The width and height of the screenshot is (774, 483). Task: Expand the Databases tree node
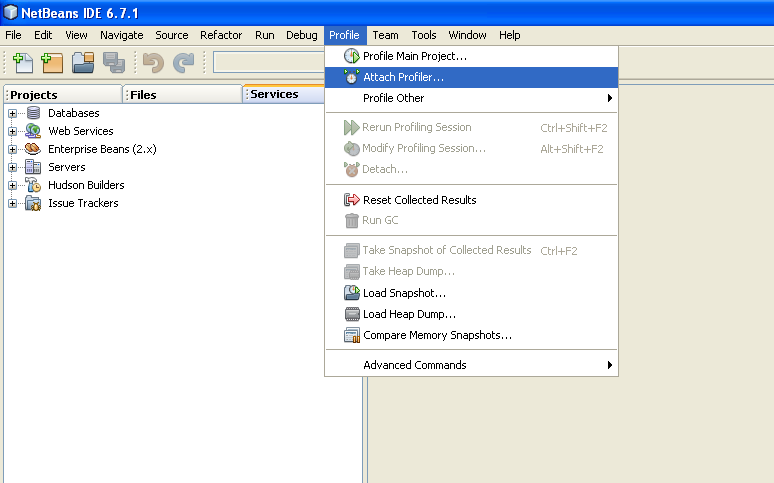tap(12, 114)
